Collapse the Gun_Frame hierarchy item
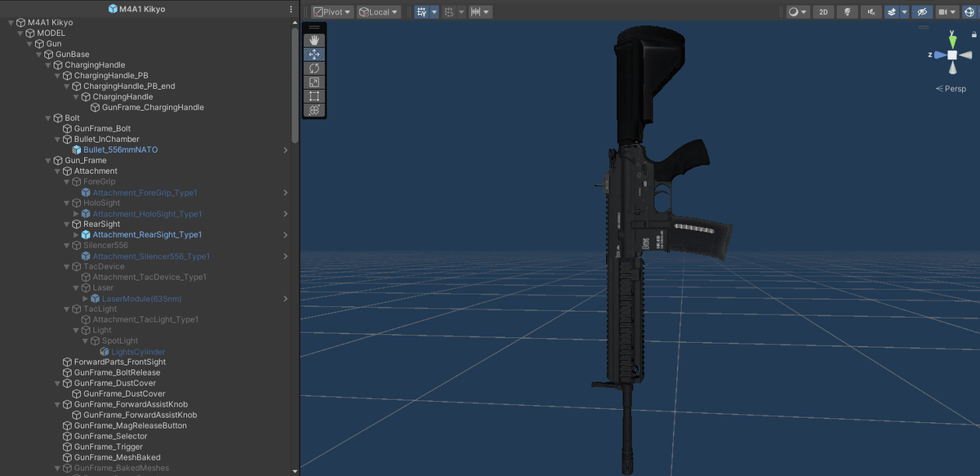 pyautogui.click(x=47, y=160)
